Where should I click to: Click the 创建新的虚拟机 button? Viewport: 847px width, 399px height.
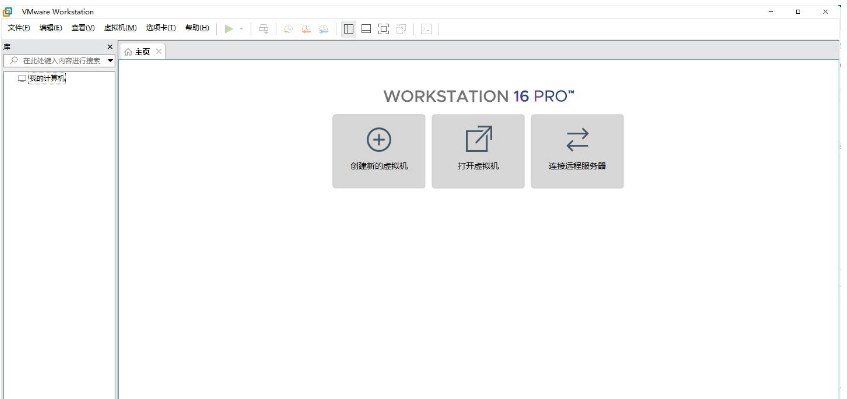pyautogui.click(x=379, y=151)
